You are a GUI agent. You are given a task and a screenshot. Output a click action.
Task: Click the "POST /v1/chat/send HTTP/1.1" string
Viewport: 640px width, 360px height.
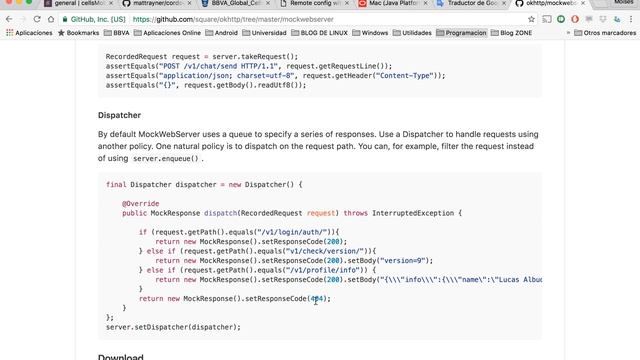point(218,66)
